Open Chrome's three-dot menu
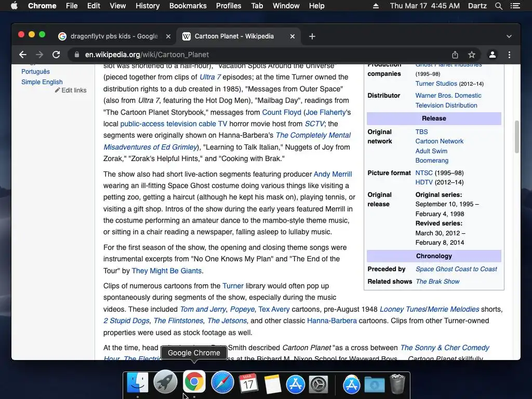This screenshot has height=399, width=532. (509, 55)
